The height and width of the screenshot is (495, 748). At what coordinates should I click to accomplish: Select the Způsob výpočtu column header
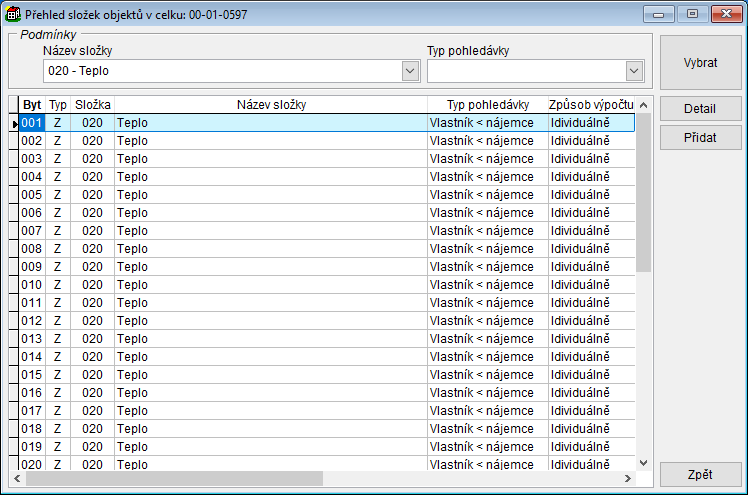tap(591, 105)
